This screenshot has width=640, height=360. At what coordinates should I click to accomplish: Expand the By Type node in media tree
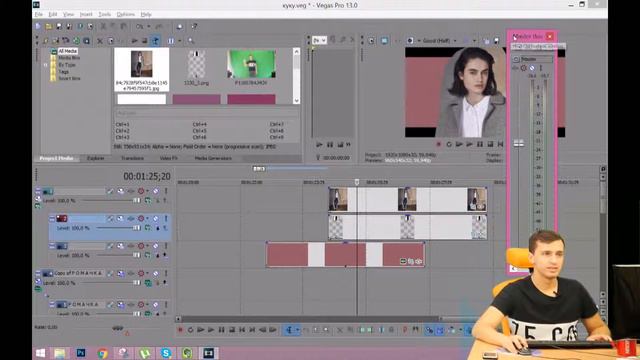pyautogui.click(x=46, y=65)
